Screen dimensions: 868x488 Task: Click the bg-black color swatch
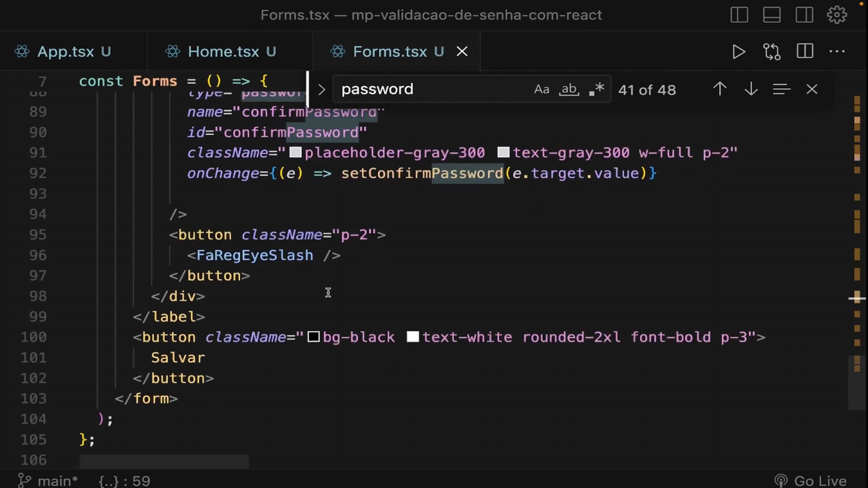point(314,337)
